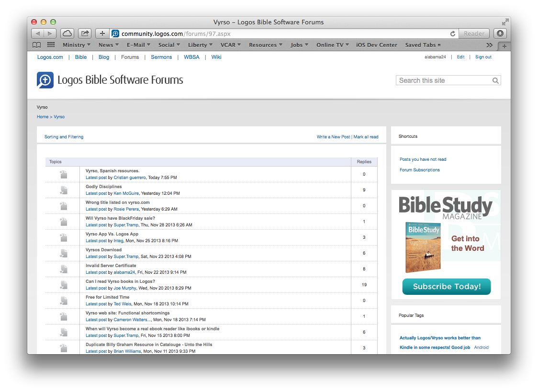
Task: Open Forum Subscriptions link
Action: point(419,170)
